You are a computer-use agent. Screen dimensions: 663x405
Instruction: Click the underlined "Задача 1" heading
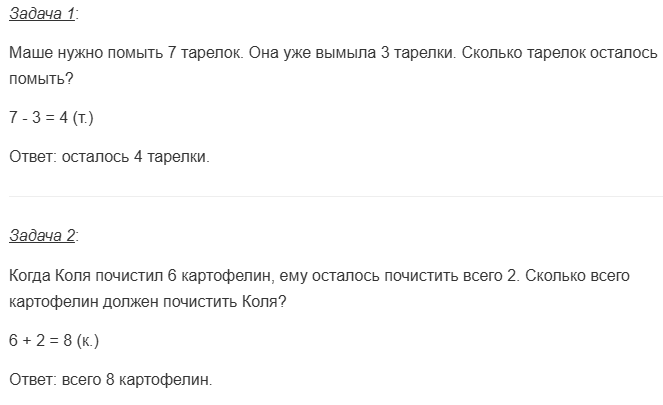coord(41,14)
